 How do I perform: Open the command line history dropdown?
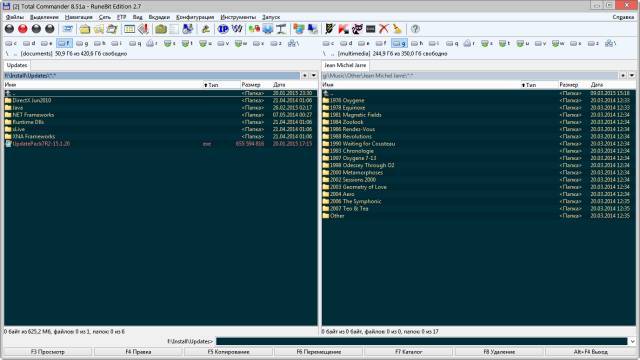tap(632, 341)
